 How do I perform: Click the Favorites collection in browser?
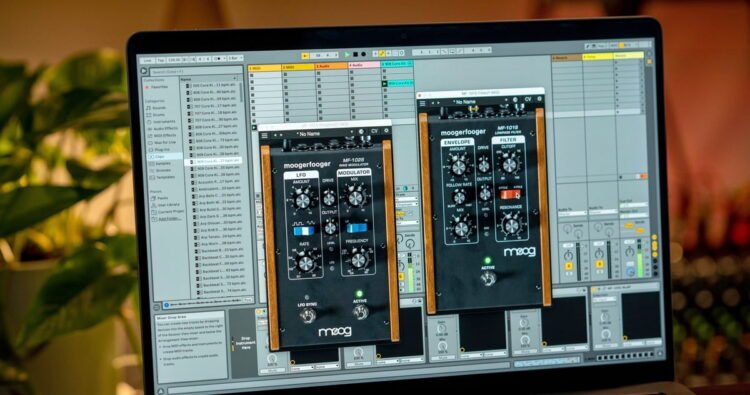pyautogui.click(x=159, y=87)
